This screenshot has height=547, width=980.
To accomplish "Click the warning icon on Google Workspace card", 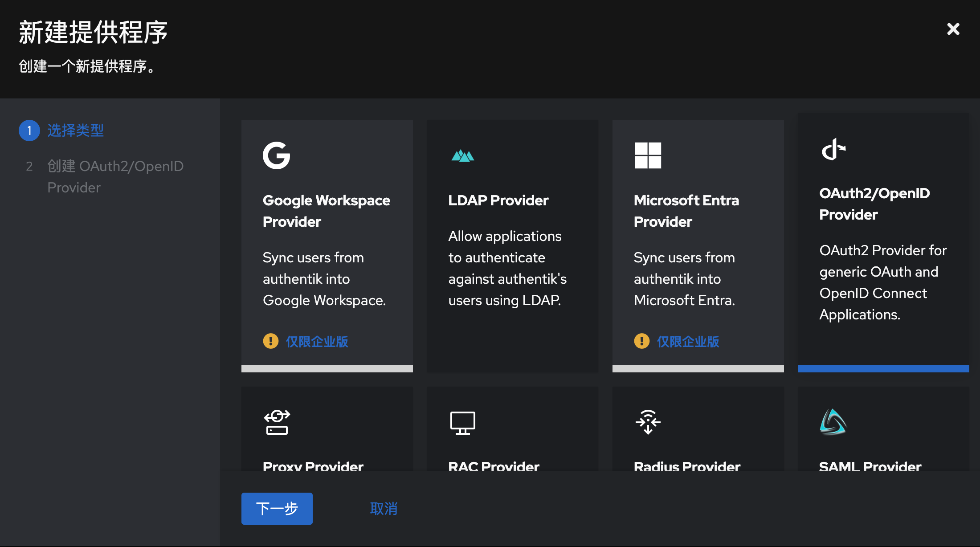I will tap(270, 341).
